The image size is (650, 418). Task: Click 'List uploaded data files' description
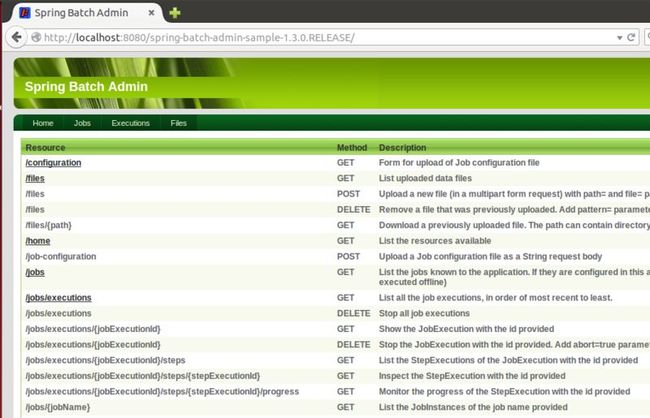tap(425, 178)
